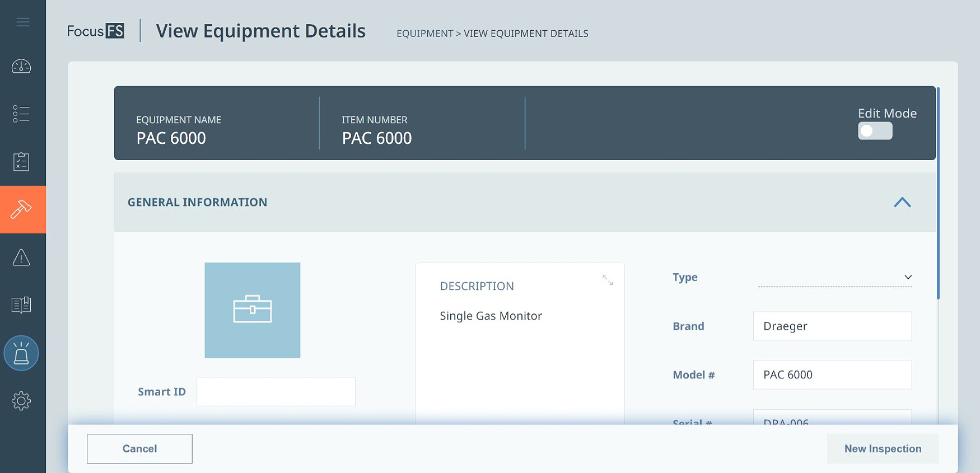Collapse the General Information section chevron

click(902, 202)
